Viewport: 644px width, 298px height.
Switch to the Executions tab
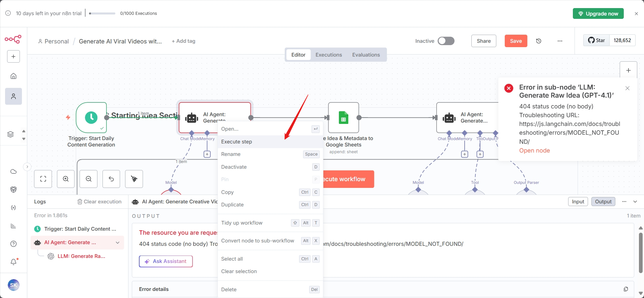pos(329,55)
